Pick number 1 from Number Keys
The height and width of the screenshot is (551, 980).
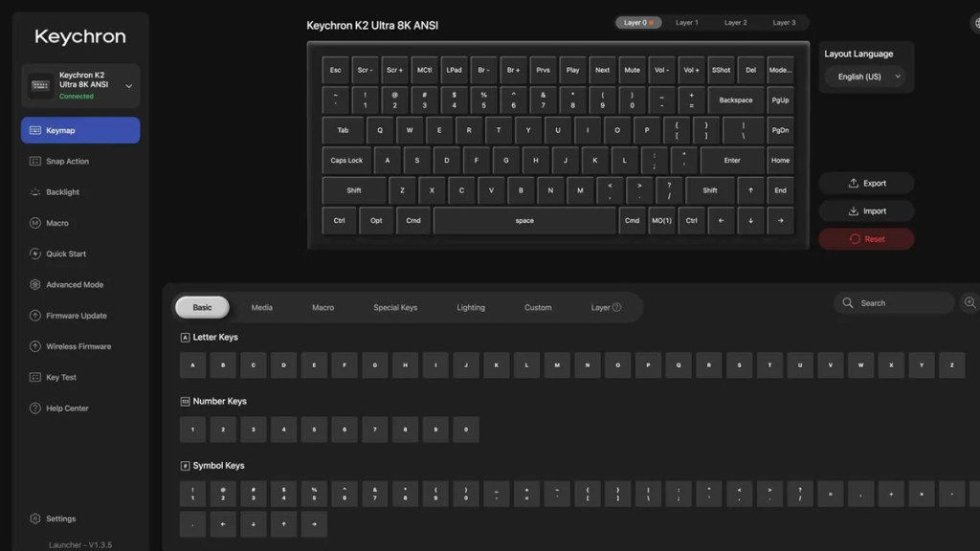192,430
